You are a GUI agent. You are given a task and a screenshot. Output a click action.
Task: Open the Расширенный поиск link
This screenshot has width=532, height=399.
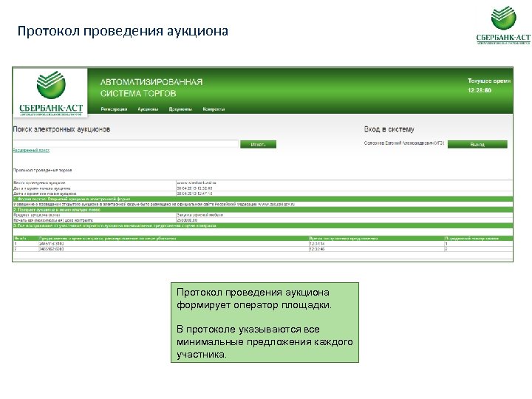[x=31, y=150]
